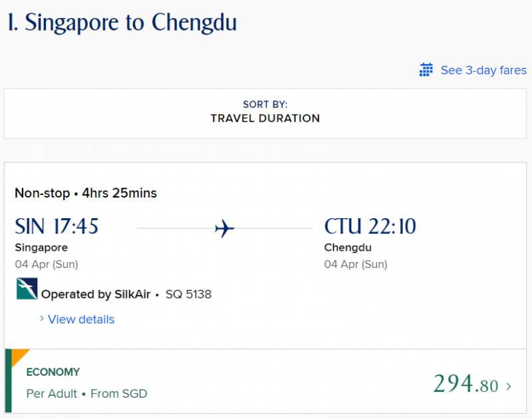Click the arrow before View details
The width and height of the screenshot is (532, 419).
(x=41, y=319)
